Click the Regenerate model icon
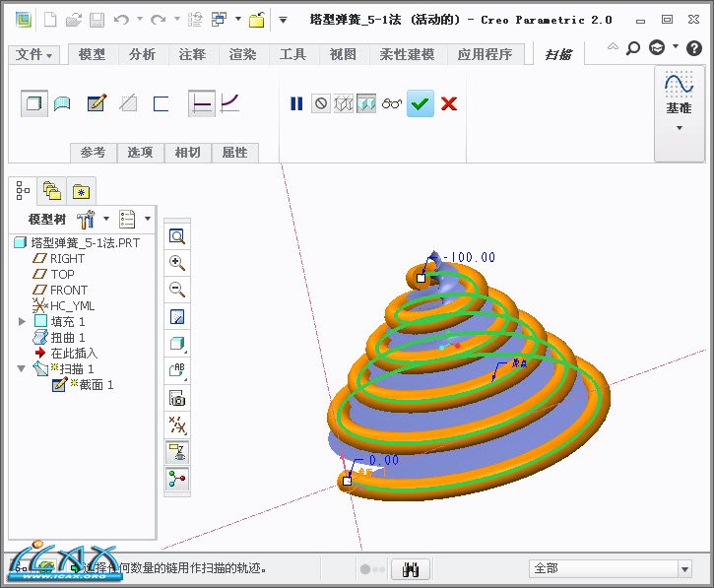 (x=195, y=20)
